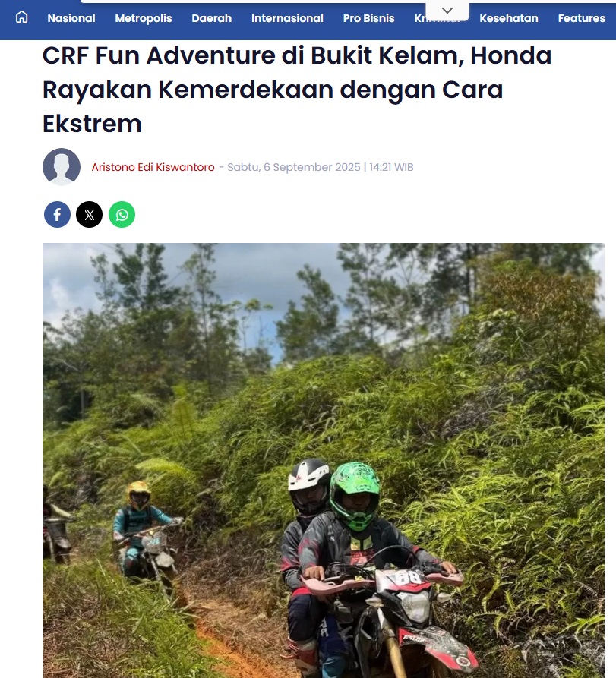
Task: Open the home icon in navigation bar
Action: tap(21, 17)
